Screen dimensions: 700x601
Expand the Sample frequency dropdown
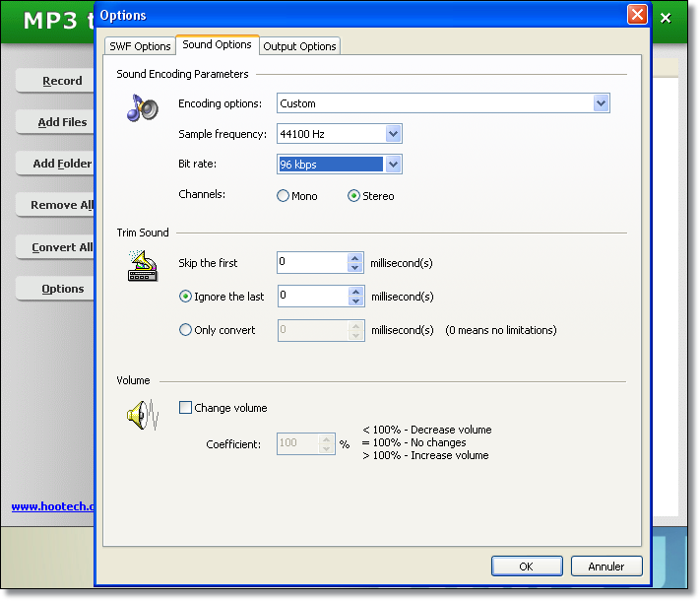click(393, 134)
